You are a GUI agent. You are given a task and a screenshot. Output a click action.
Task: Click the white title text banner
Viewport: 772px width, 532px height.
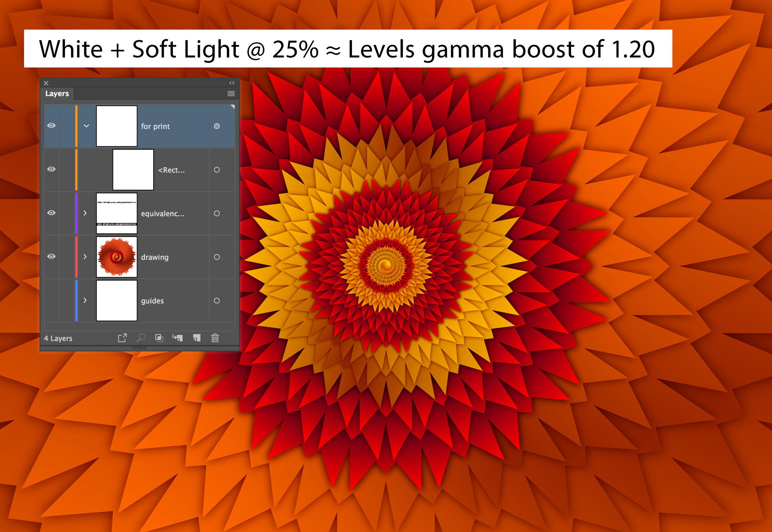(x=348, y=49)
